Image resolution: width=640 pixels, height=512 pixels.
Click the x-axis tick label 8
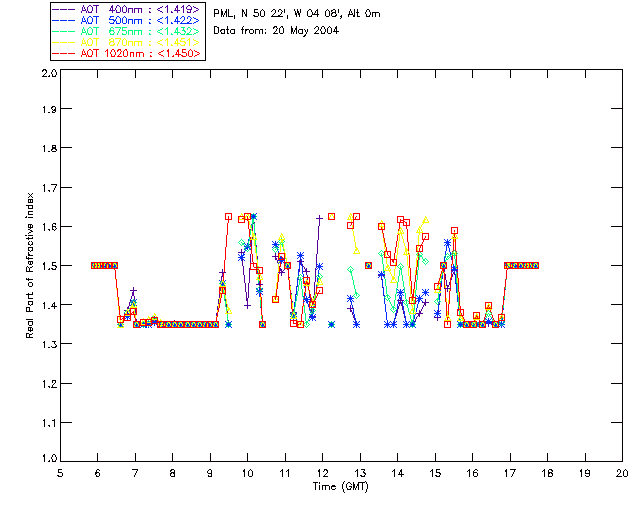173,473
